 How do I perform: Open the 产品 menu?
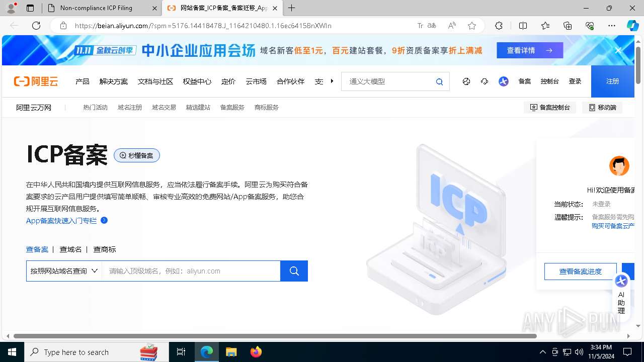(83, 81)
